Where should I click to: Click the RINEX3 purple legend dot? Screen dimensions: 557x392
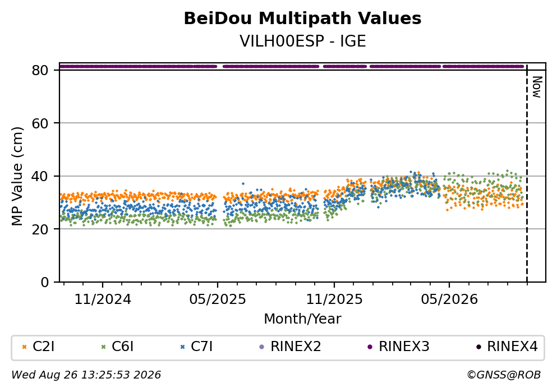(370, 347)
